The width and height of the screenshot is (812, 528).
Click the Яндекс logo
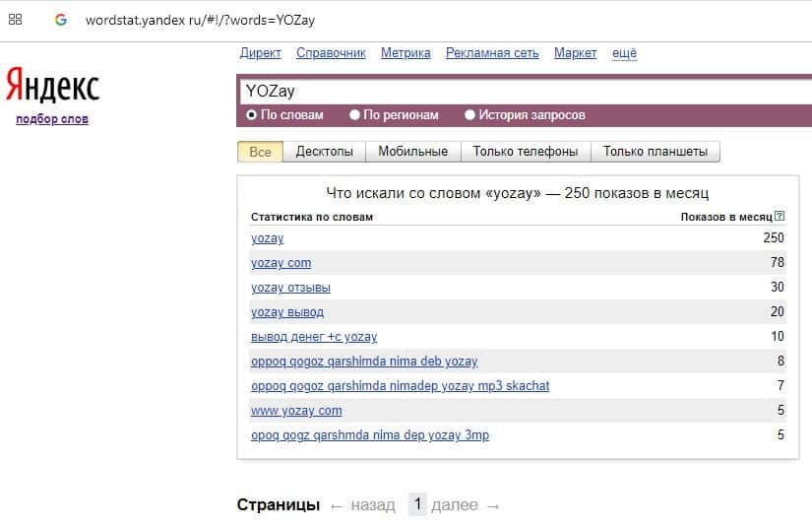(x=52, y=85)
